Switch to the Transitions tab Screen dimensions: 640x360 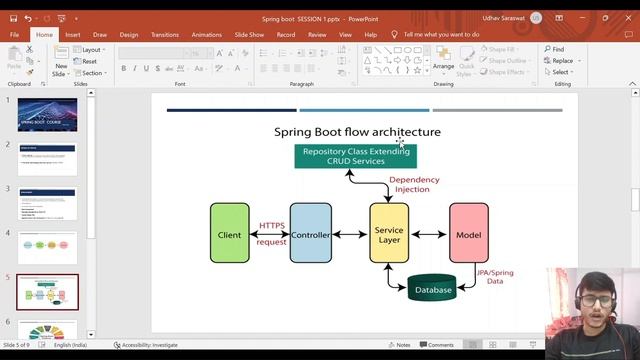click(x=165, y=35)
